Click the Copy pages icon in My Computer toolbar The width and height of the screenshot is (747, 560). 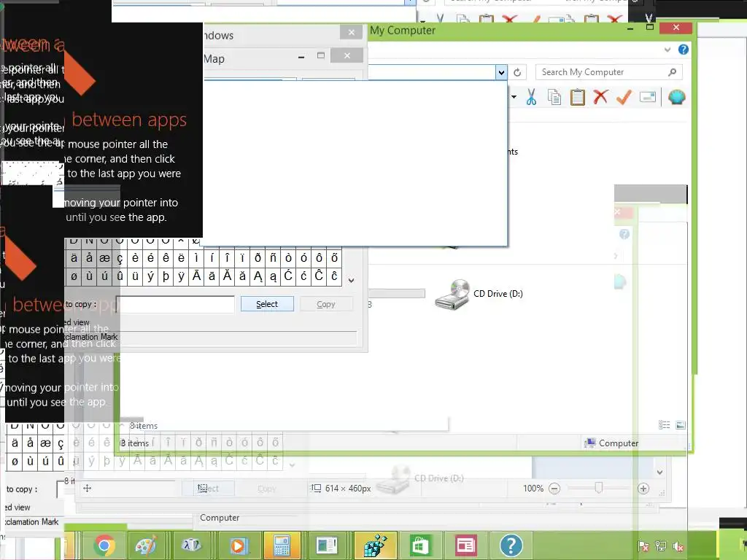point(554,97)
